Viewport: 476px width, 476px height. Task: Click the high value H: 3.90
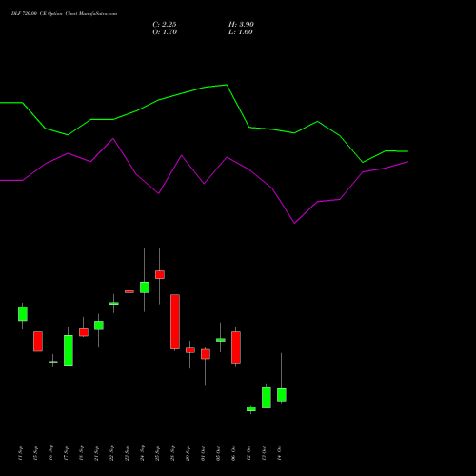(x=241, y=24)
